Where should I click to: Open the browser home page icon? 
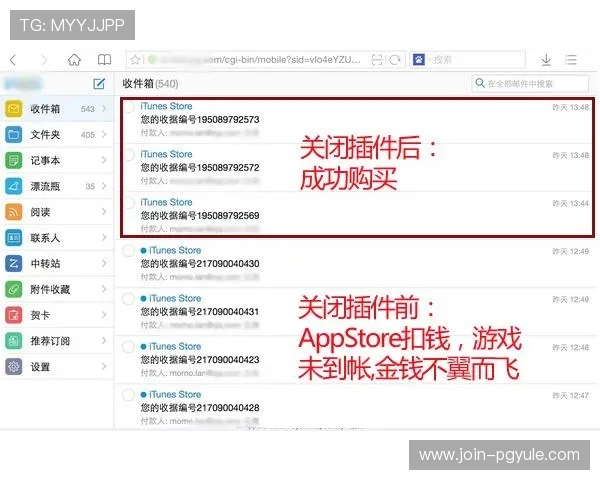(74, 60)
